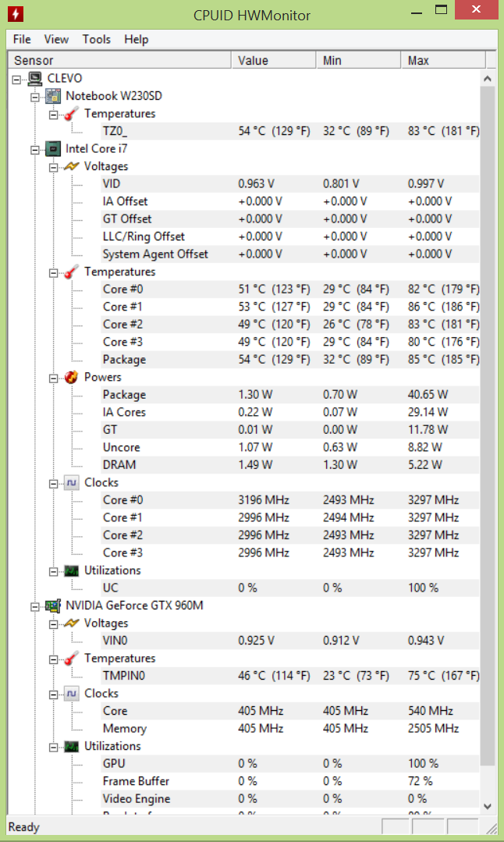
Task: Click the thermometer icon under Notebook W230SD
Action: coord(71,114)
